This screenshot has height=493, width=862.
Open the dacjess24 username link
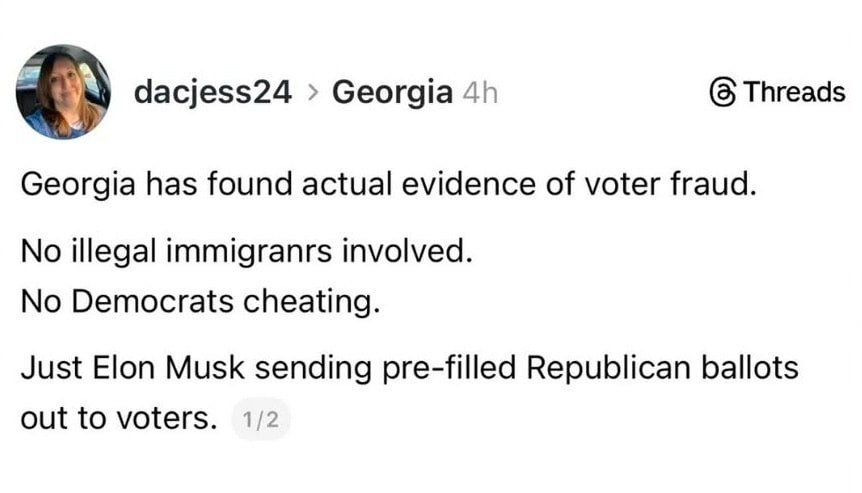click(x=213, y=93)
